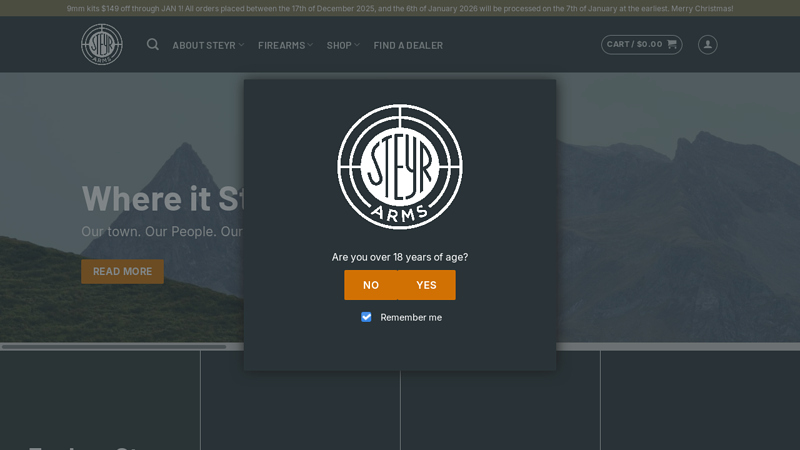
Task: Click the 'Our town. Our People.' subtitle
Action: pyautogui.click(x=162, y=232)
